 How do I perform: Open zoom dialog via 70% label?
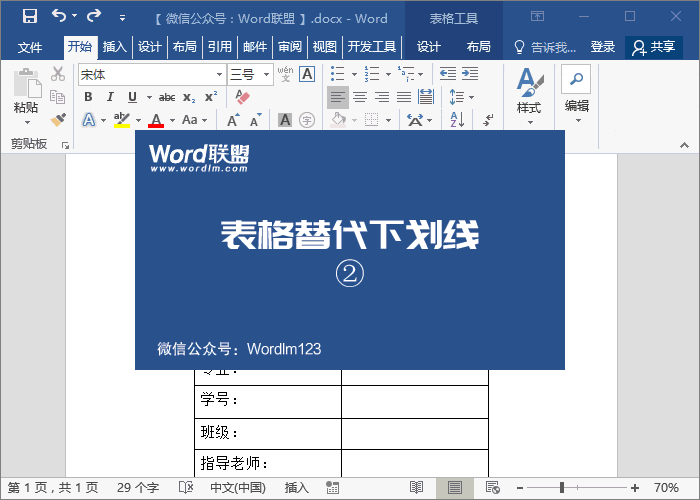coord(666,488)
